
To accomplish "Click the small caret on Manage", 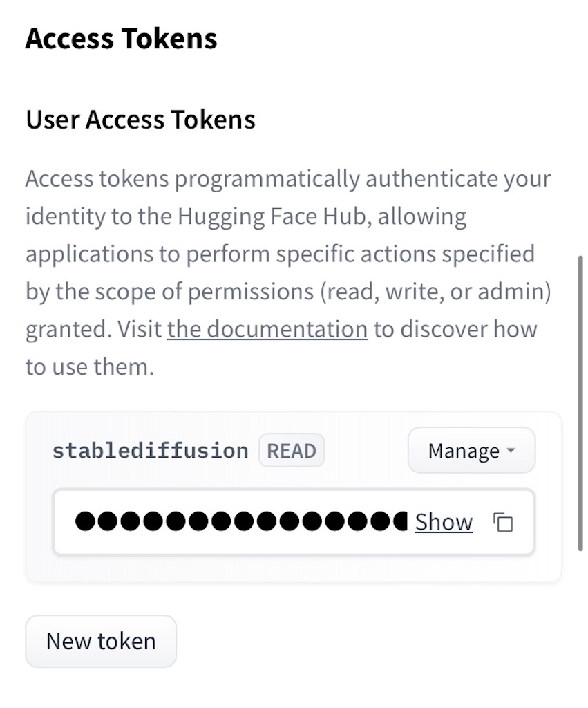I will click(x=511, y=451).
